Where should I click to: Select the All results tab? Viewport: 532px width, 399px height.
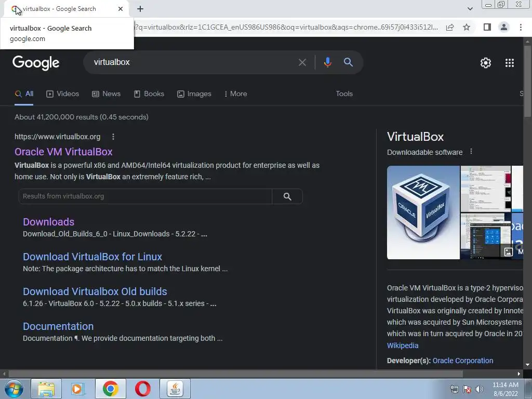coord(24,94)
